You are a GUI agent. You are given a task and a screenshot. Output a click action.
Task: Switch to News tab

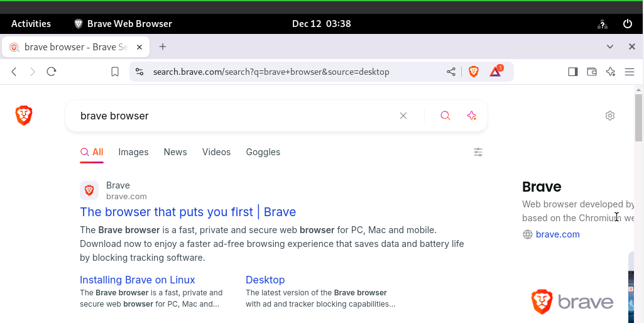pyautogui.click(x=175, y=152)
